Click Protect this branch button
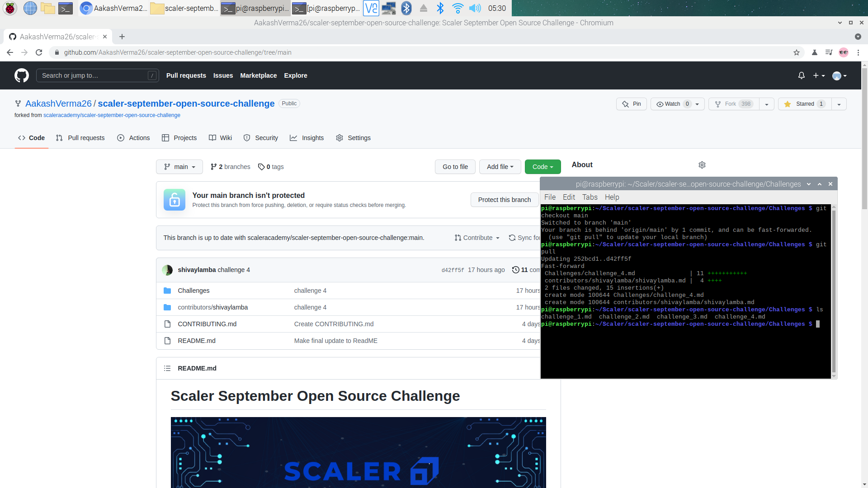868x488 pixels. click(505, 200)
